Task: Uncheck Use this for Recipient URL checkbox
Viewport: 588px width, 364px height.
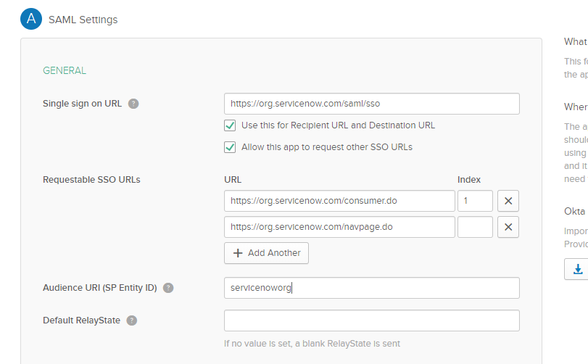Action: pyautogui.click(x=230, y=125)
